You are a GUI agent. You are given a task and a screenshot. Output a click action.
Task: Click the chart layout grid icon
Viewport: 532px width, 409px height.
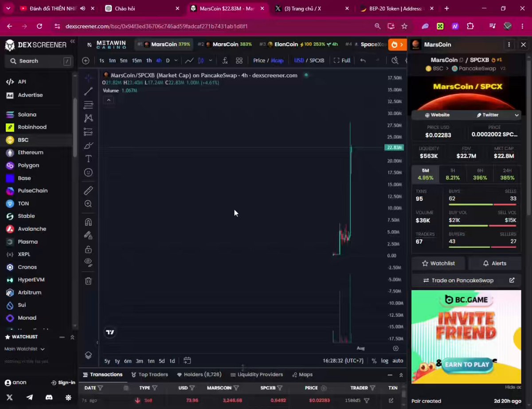click(x=239, y=61)
